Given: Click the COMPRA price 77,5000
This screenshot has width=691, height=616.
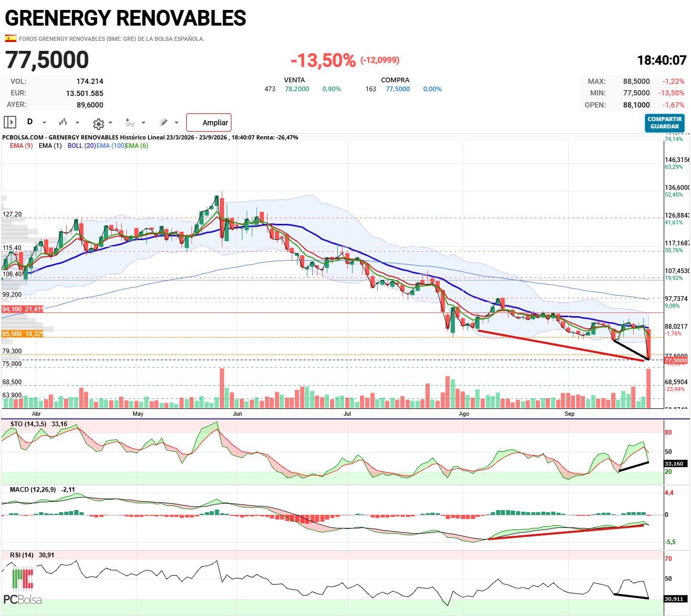Looking at the screenshot, I should [x=398, y=89].
